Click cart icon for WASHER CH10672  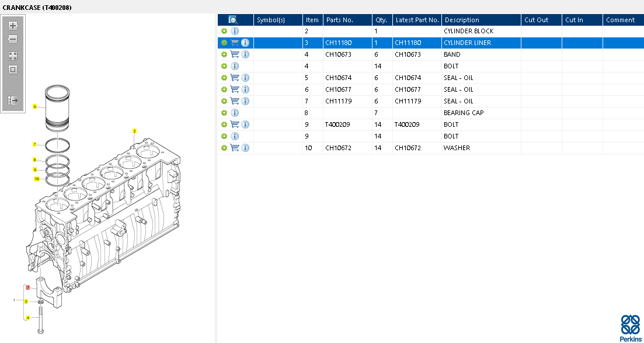[235, 148]
